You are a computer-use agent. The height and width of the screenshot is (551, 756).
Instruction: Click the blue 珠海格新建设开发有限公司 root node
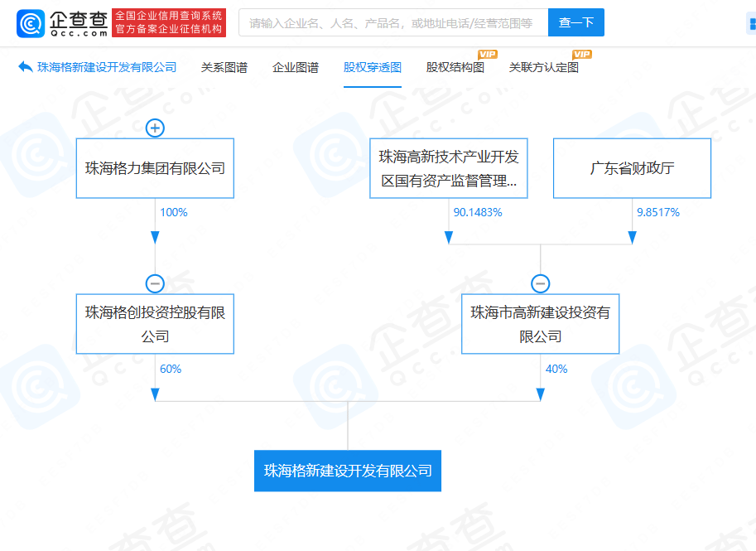click(x=348, y=471)
